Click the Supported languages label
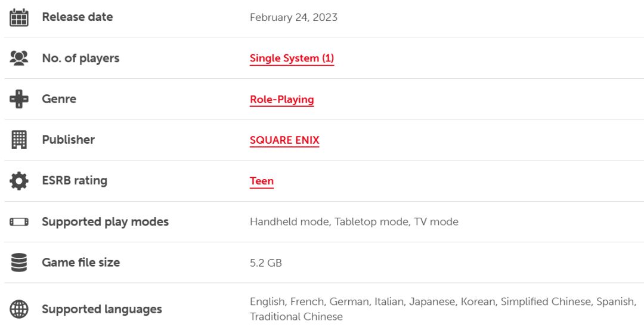This screenshot has height=333, width=644. (x=101, y=309)
